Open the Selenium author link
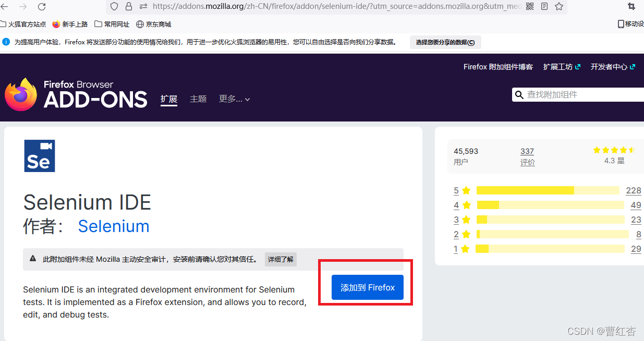 point(114,226)
